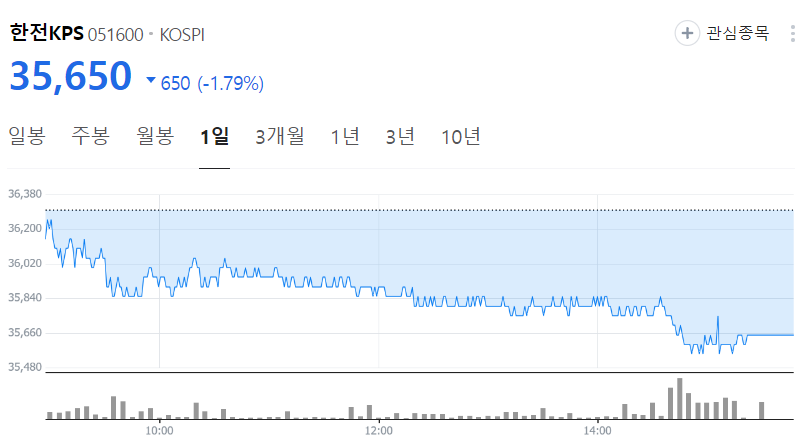
Task: Click the tallest volume bar after 14:00
Action: [x=679, y=399]
